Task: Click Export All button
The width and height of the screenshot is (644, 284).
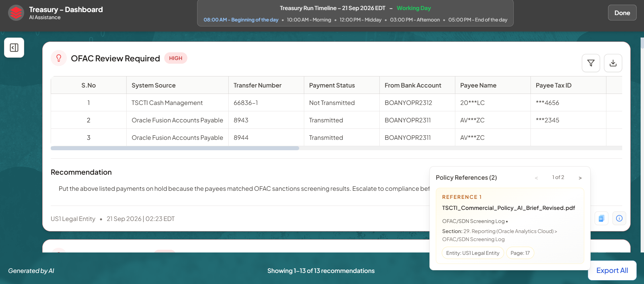Action: [612, 270]
